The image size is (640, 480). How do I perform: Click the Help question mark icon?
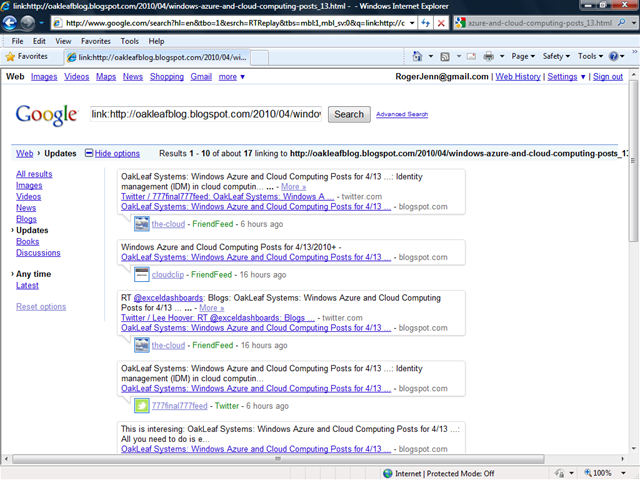tap(613, 56)
